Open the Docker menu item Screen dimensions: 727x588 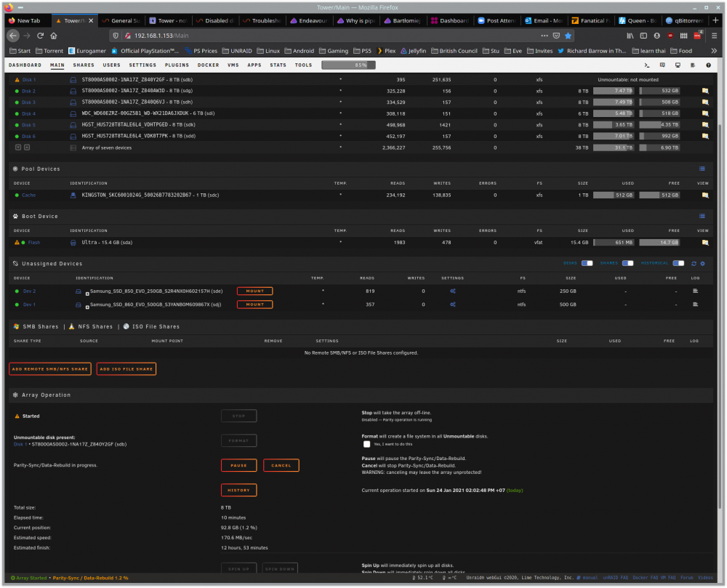tap(208, 65)
